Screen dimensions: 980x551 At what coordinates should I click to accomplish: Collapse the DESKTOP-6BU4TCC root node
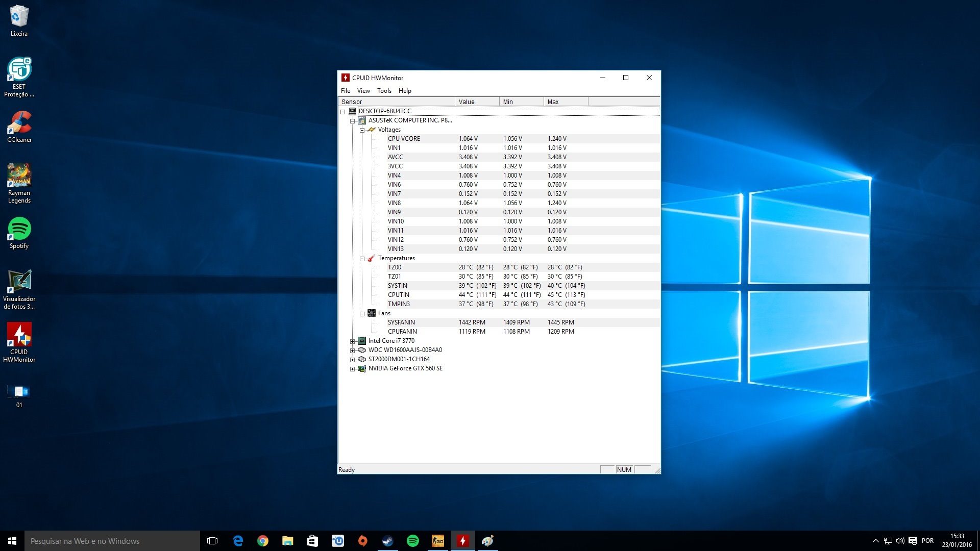click(343, 112)
